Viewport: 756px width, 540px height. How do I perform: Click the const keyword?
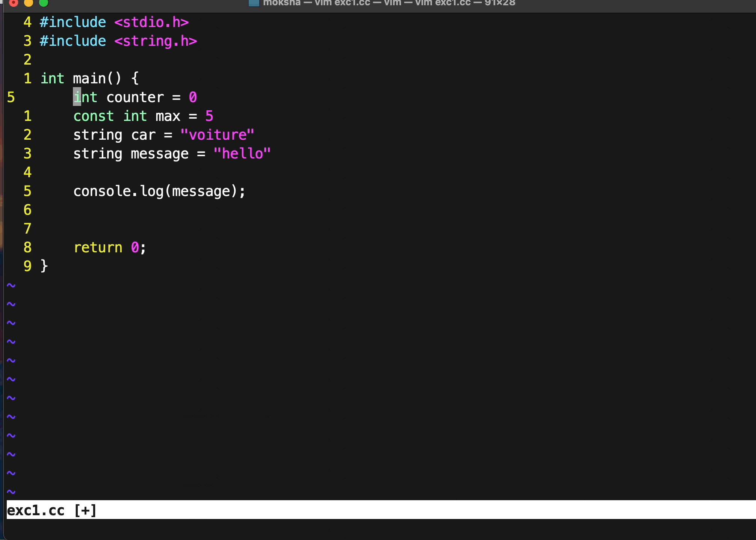click(93, 116)
